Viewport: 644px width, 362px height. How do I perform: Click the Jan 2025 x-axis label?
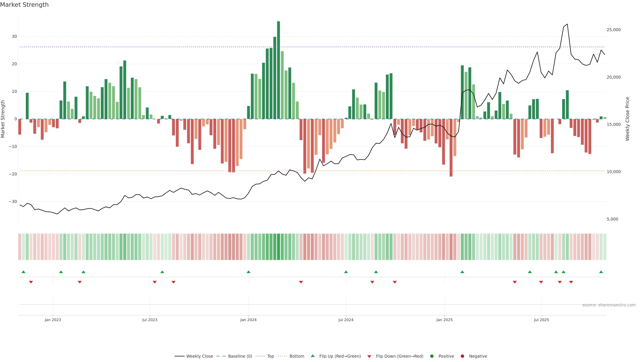(444, 320)
